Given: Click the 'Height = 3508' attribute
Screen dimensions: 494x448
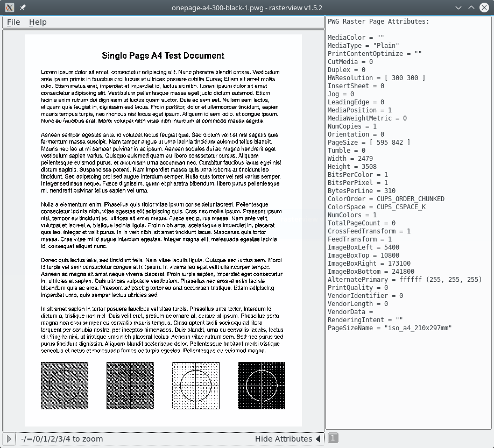Looking at the screenshot, I should coord(352,167).
